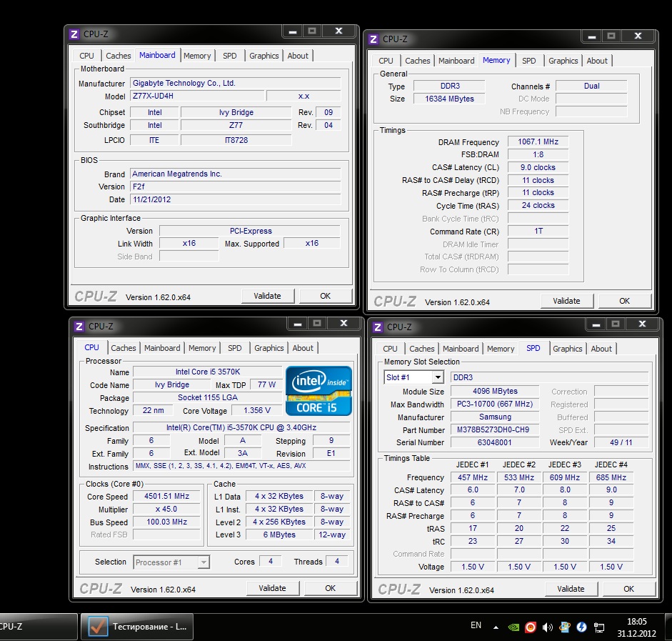Click the CPU-Z logo icon in the CPU window title bar

pos(79,327)
